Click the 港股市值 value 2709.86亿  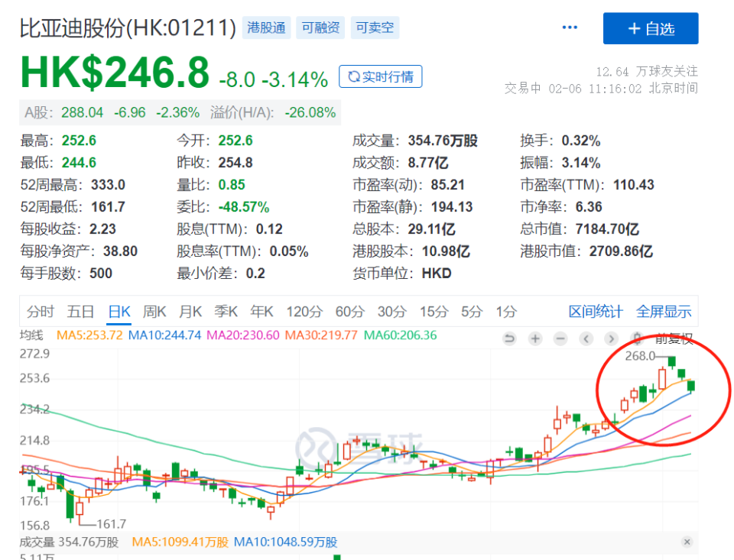point(621,251)
